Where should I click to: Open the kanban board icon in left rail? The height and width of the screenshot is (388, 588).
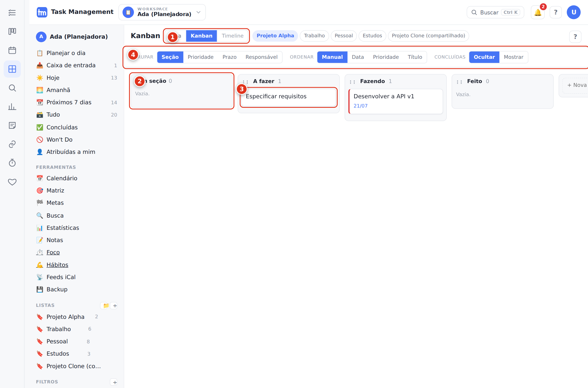(x=12, y=31)
